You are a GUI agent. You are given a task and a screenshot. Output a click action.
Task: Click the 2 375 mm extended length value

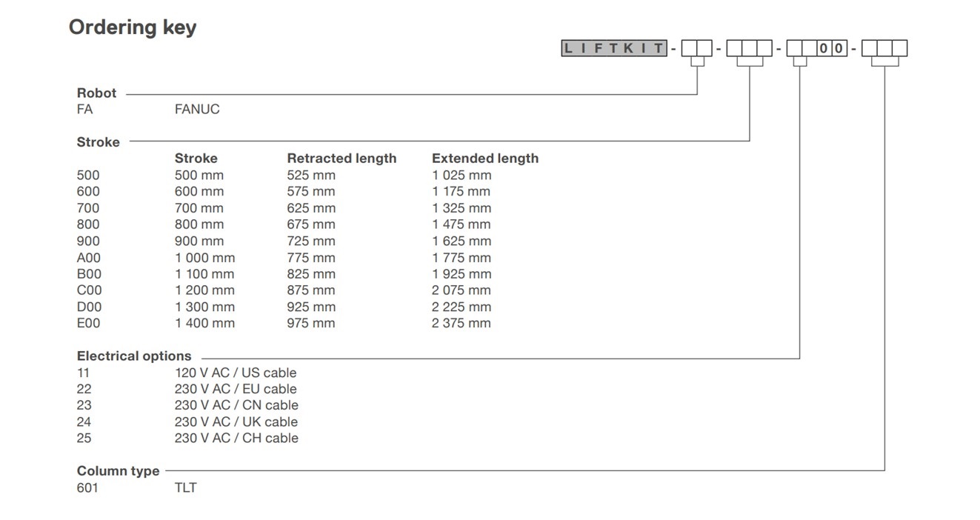(461, 323)
